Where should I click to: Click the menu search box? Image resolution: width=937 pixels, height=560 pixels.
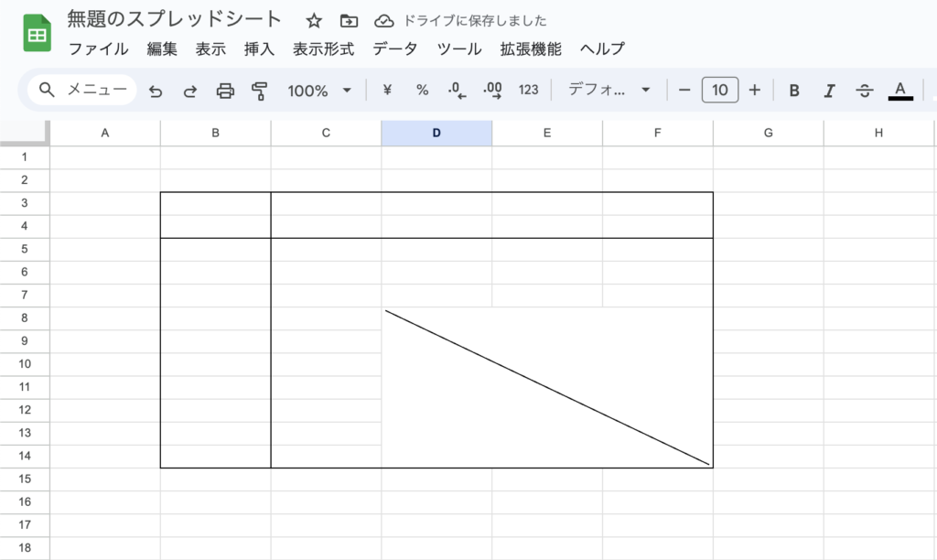click(x=82, y=91)
